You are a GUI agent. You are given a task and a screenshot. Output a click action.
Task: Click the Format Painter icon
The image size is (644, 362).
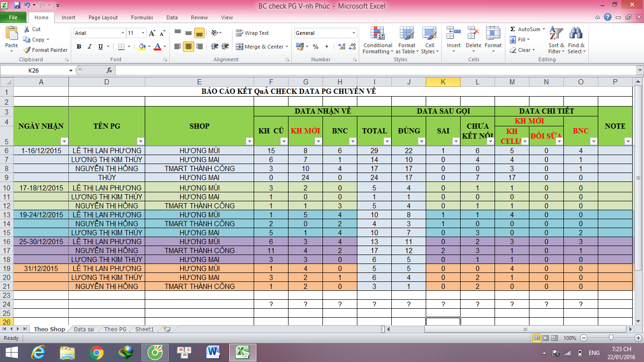tap(27, 50)
